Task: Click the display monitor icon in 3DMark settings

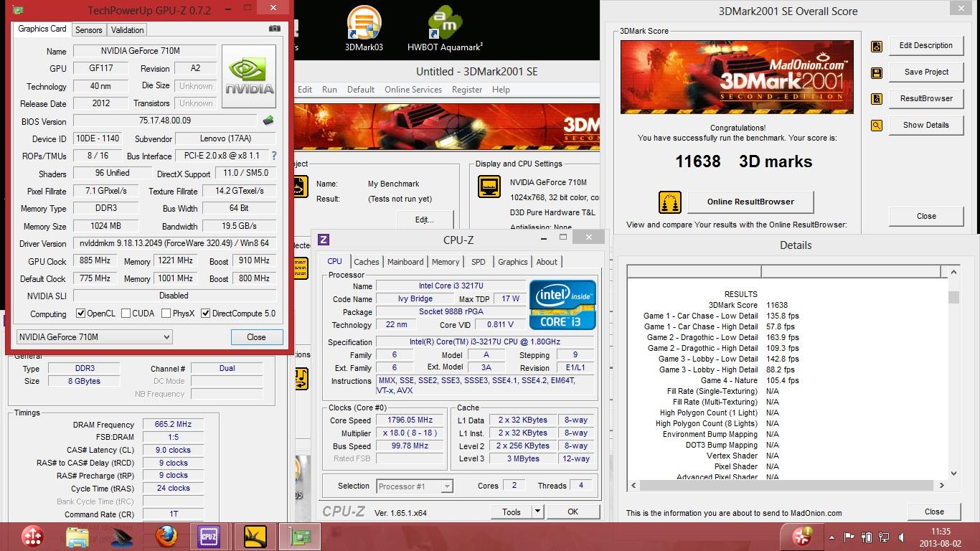Action: [x=489, y=187]
